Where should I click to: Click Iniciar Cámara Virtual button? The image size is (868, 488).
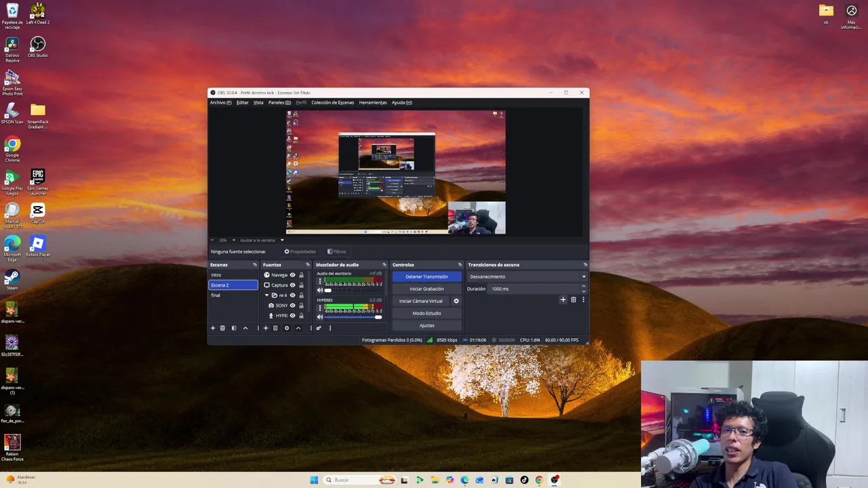[420, 301]
